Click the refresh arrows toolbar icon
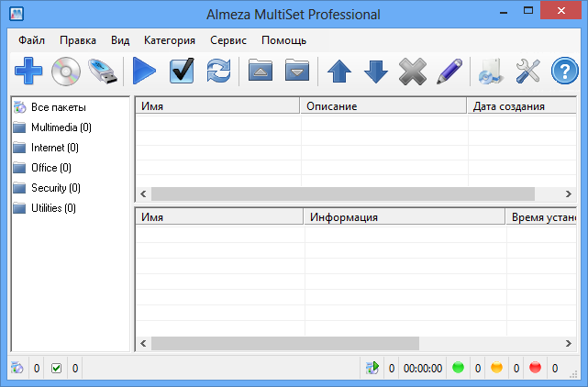The height and width of the screenshot is (387, 588). (x=218, y=71)
